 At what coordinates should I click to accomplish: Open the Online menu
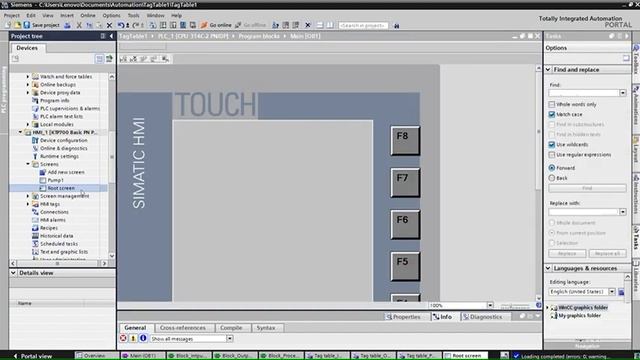88,16
